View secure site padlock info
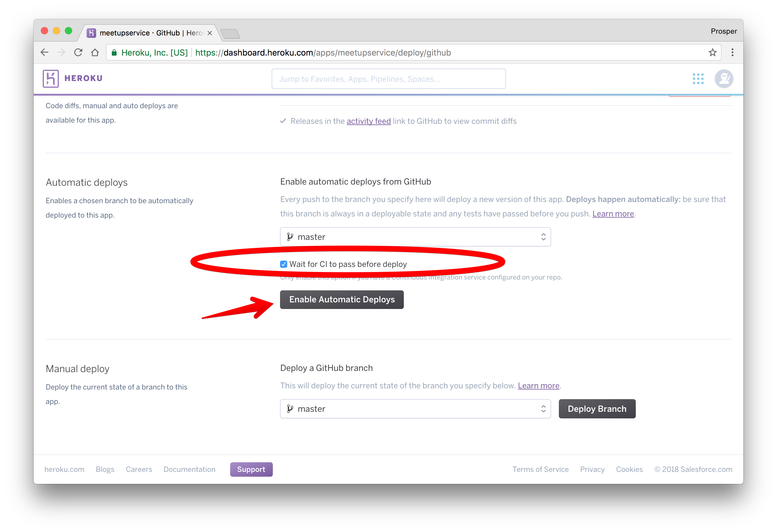 point(114,53)
